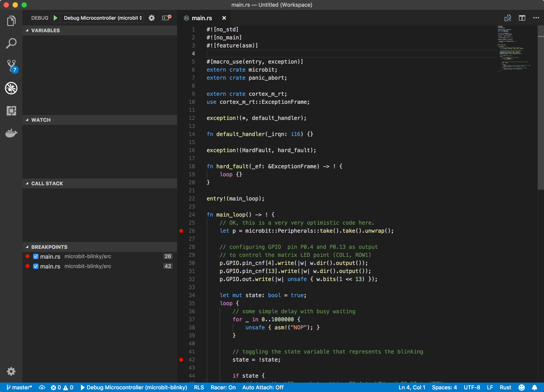Change encoding via UTF-8 indicator
544x392 pixels.
(472, 388)
